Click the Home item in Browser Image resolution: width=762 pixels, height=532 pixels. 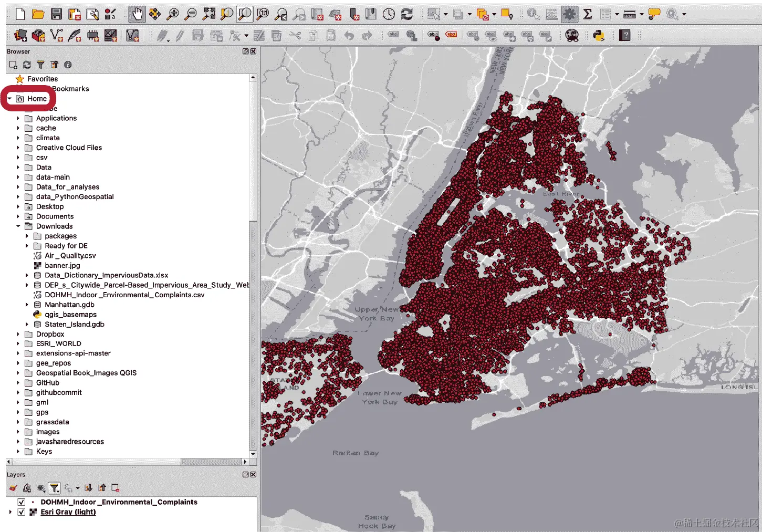36,98
